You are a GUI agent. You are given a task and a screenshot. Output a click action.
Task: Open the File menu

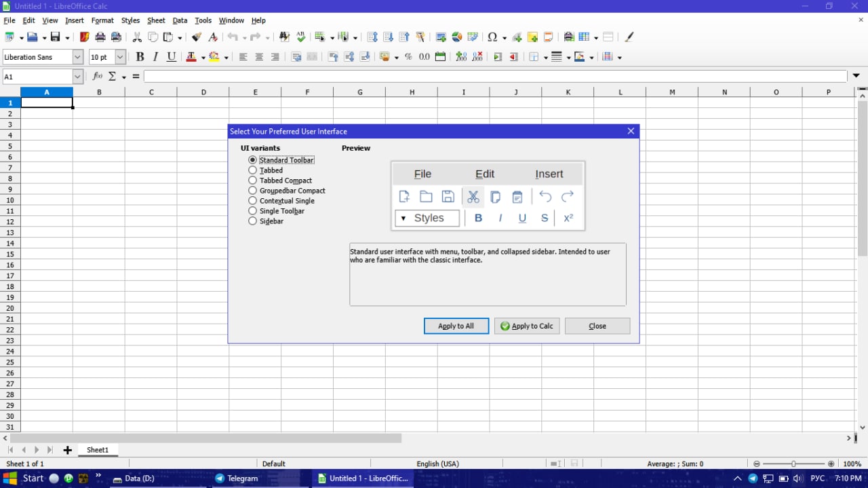[9, 20]
